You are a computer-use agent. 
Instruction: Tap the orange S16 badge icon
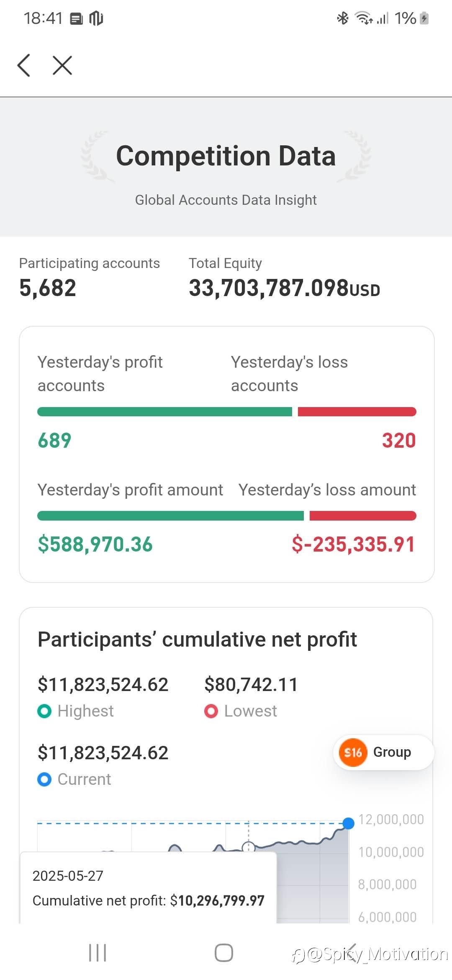pyautogui.click(x=353, y=752)
